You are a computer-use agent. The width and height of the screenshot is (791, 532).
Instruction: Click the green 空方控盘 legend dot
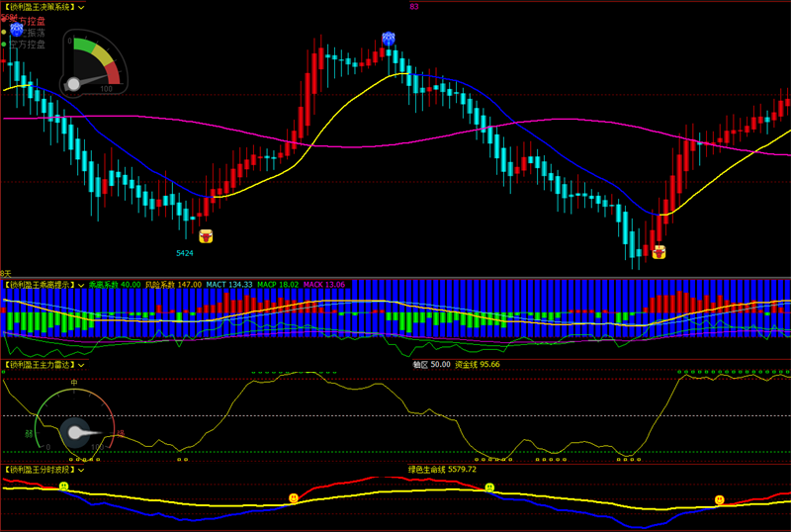coord(4,44)
